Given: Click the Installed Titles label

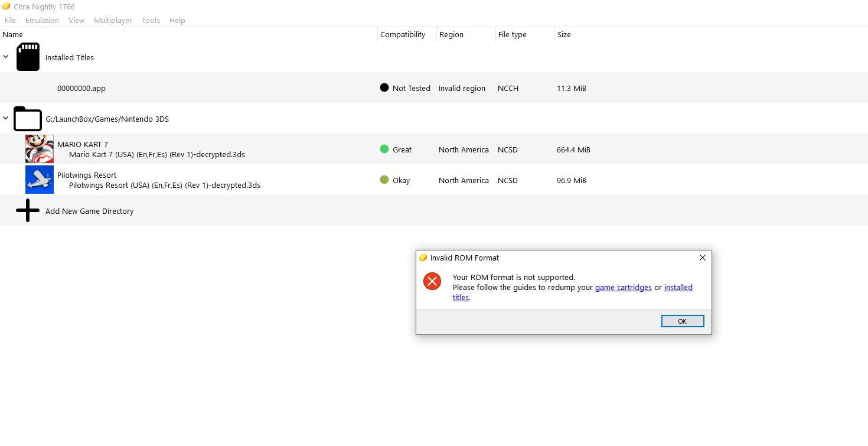Looking at the screenshot, I should click(70, 57).
